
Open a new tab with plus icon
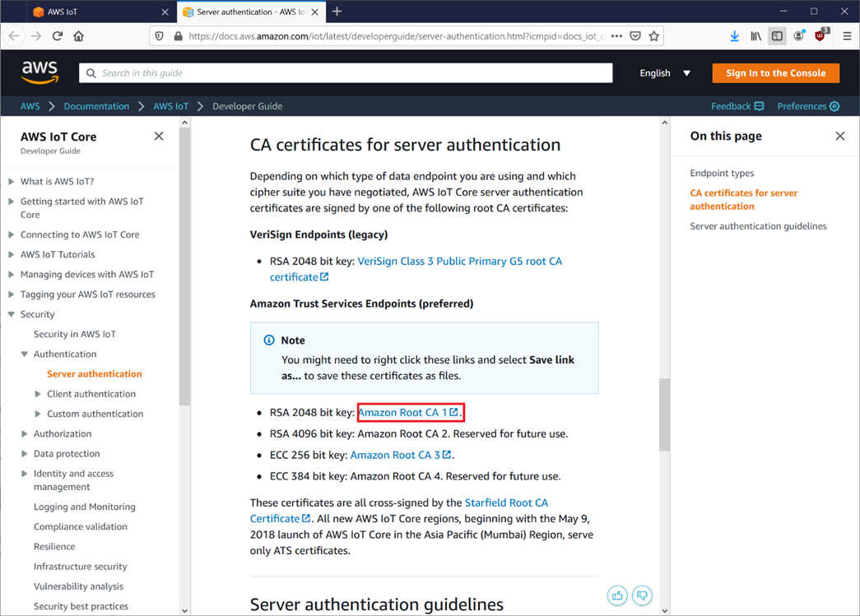337,12
